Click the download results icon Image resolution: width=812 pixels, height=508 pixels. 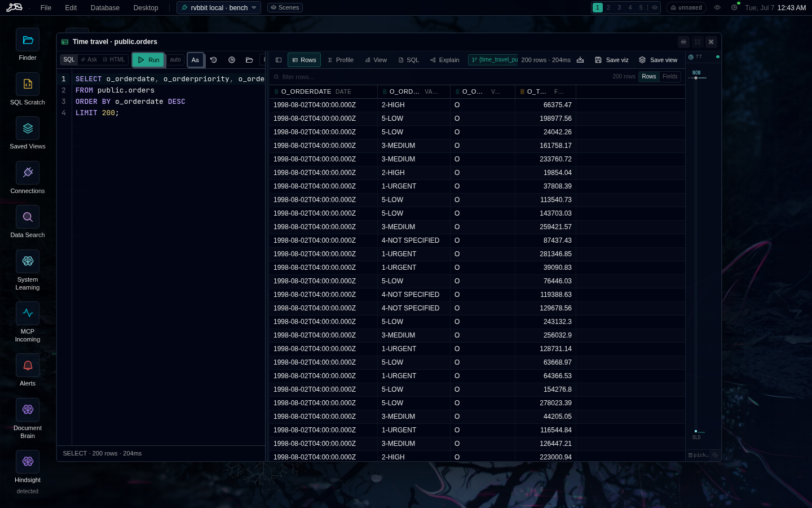580,60
